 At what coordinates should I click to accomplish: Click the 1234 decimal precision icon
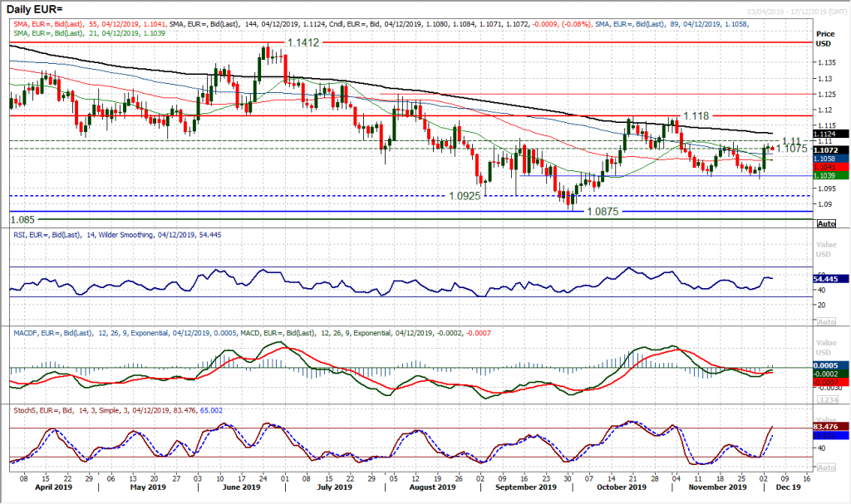828,399
